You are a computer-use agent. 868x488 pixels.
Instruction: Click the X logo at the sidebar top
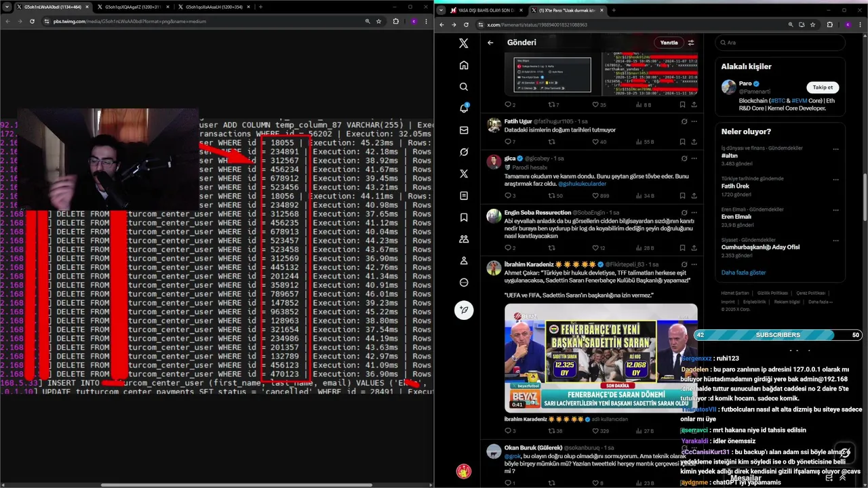[464, 43]
